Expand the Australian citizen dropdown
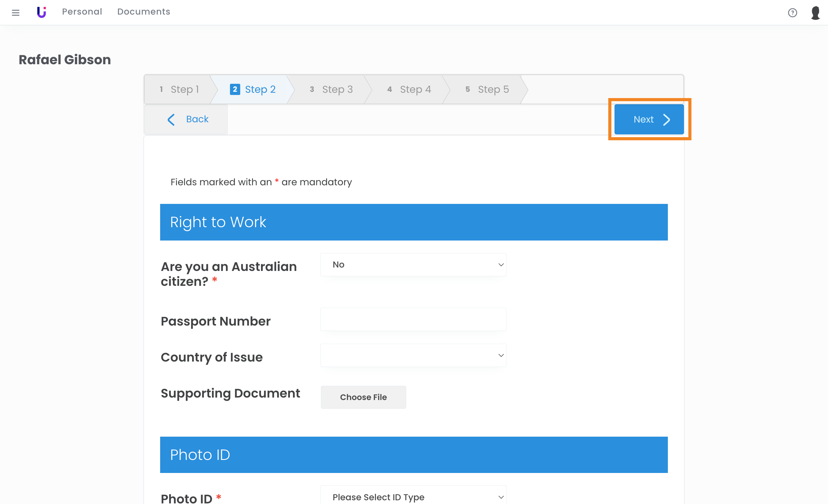The width and height of the screenshot is (828, 504). pyautogui.click(x=413, y=265)
